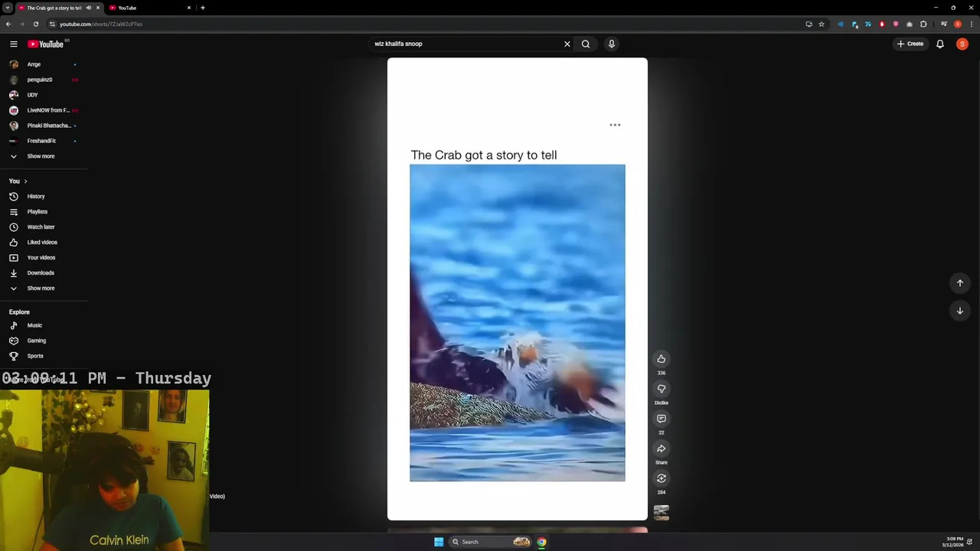Open the red extension icon in toolbar

882,24
